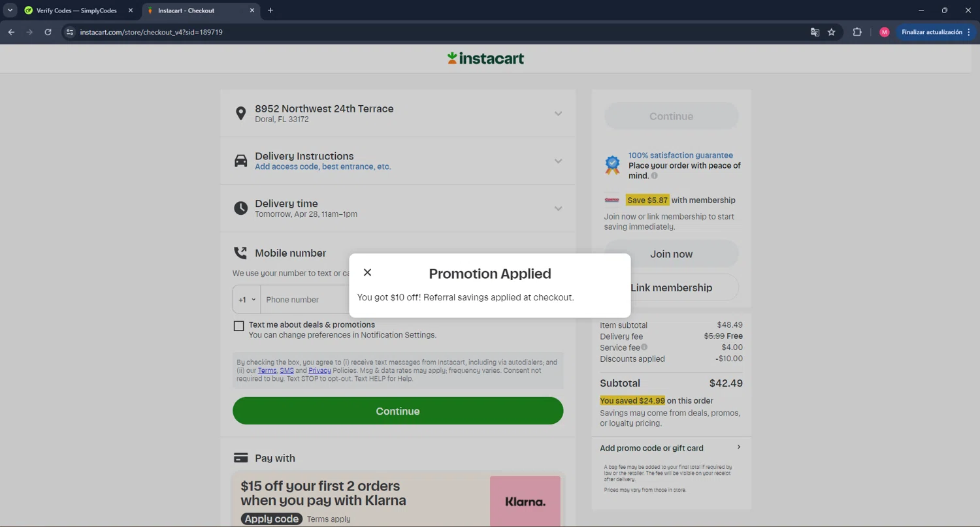This screenshot has height=527, width=980.
Task: Open the tab search dropdown
Action: pos(10,10)
